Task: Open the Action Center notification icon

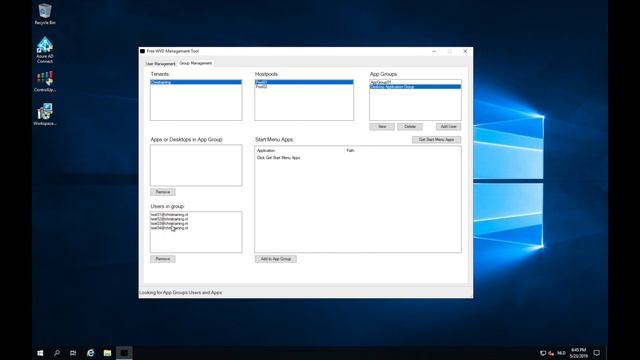Action: click(x=596, y=353)
